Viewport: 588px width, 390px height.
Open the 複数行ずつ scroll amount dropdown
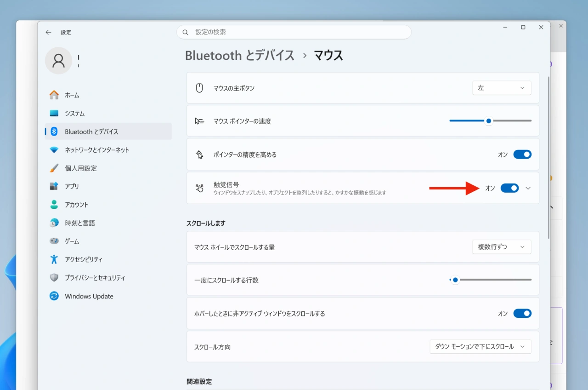click(502, 247)
